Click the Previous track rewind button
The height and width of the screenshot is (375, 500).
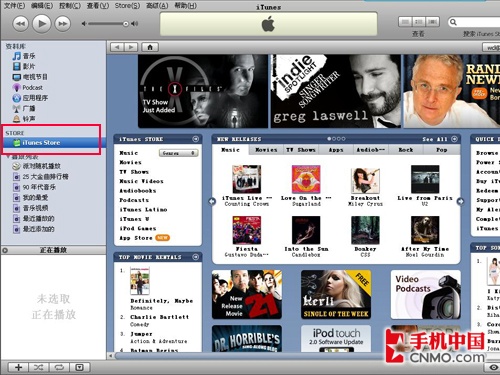21,24
